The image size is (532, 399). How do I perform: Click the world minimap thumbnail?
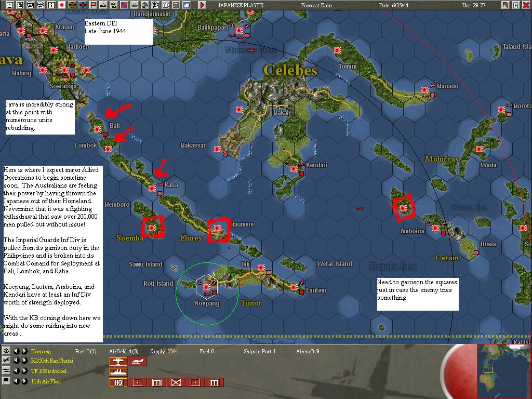504,371
